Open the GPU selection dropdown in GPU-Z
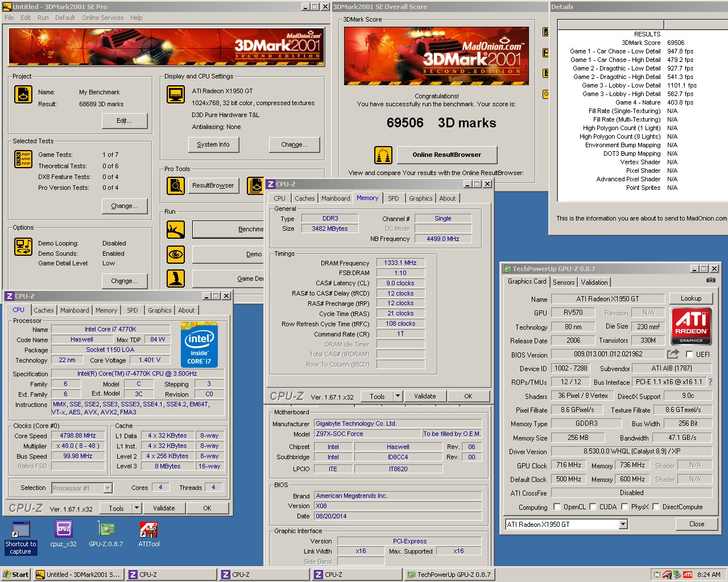Viewport: 728px width, 582px height. coord(623,524)
